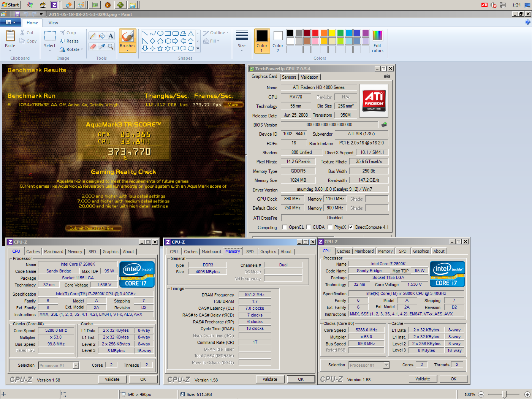Choose the Line shape in Shapes gallery
The height and width of the screenshot is (399, 532).
click(x=145, y=33)
